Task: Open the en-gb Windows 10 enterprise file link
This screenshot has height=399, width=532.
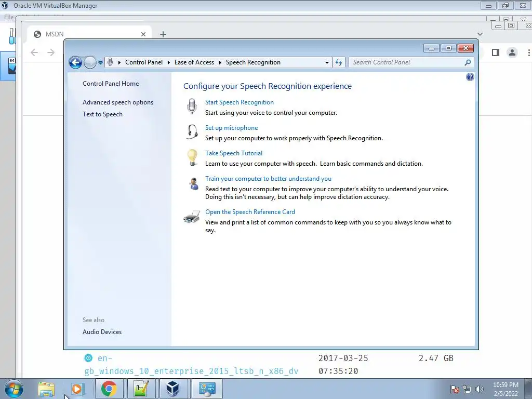Action: [191, 364]
